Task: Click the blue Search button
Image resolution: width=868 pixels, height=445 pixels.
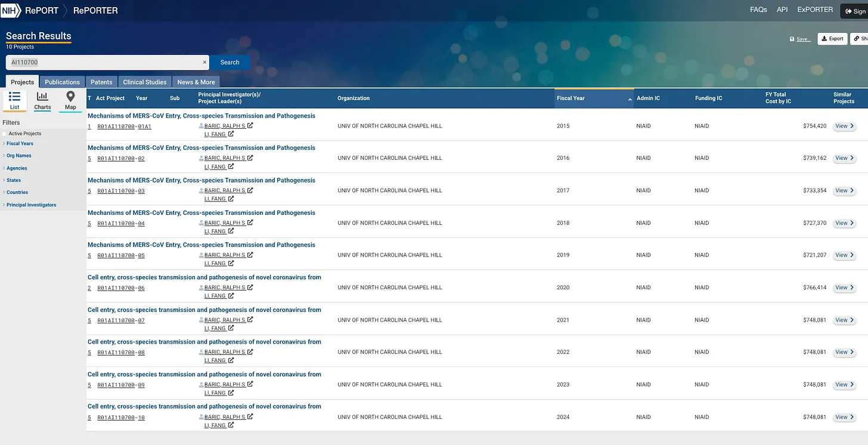Action: pyautogui.click(x=230, y=62)
